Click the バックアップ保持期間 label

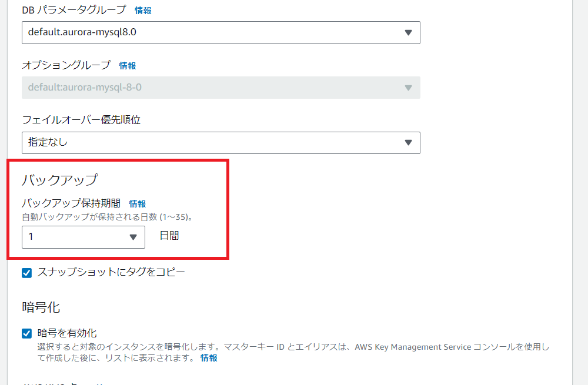click(71, 203)
